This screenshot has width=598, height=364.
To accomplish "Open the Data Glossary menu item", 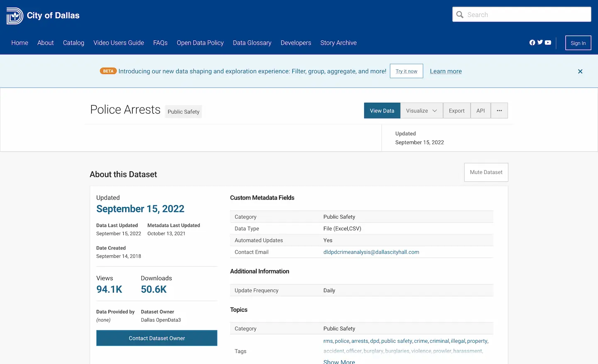I will coord(252,43).
